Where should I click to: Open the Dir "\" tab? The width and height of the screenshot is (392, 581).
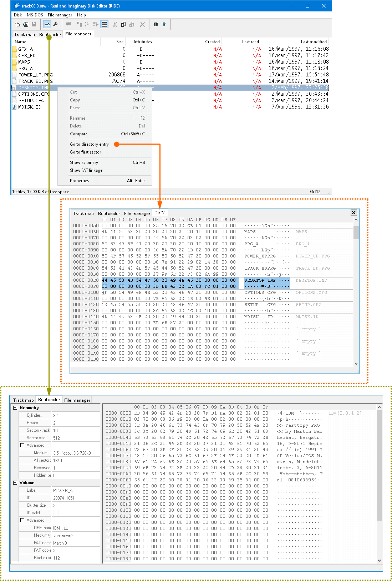160,213
